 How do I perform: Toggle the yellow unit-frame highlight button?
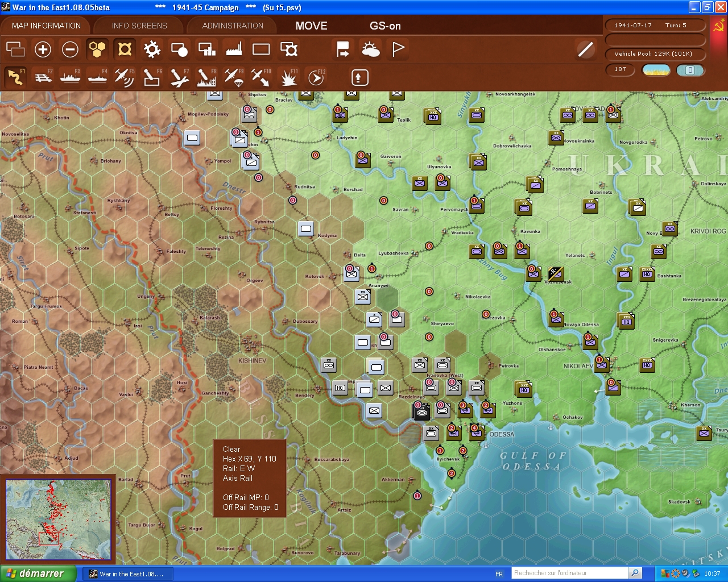(125, 49)
